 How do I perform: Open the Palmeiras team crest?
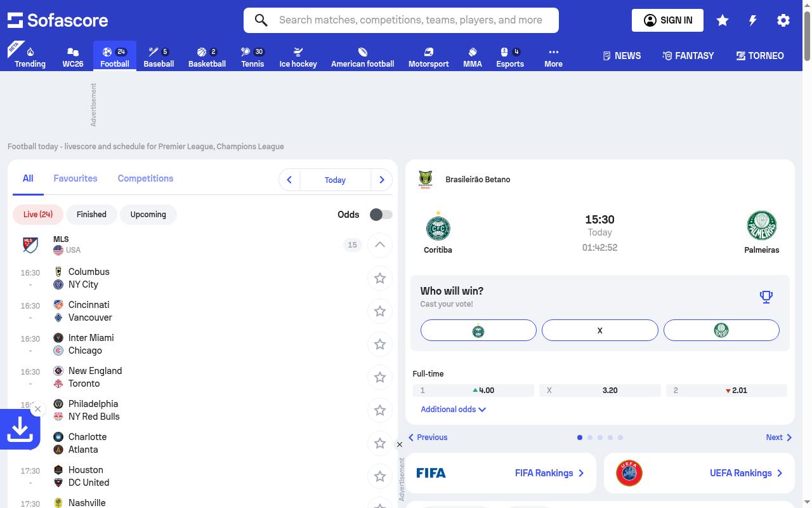tap(762, 226)
